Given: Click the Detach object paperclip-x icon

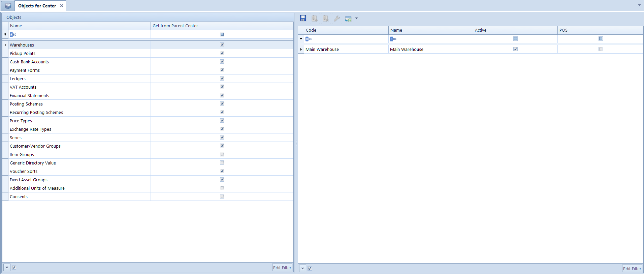Looking at the screenshot, I should [x=325, y=18].
